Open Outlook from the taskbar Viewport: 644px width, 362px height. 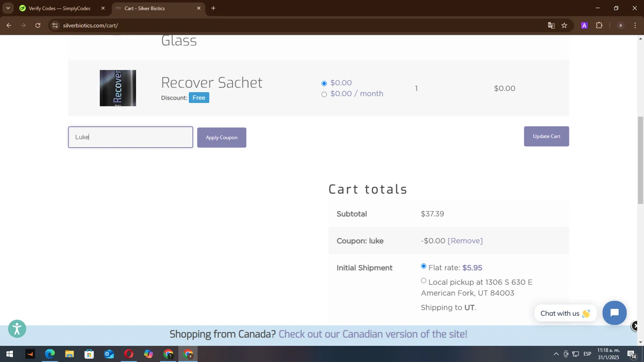(x=109, y=354)
